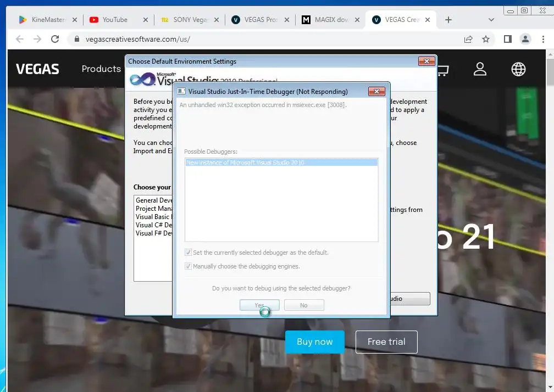This screenshot has height=392, width=554.
Task: Open the Products menu on VEGAS site
Action: coord(101,69)
